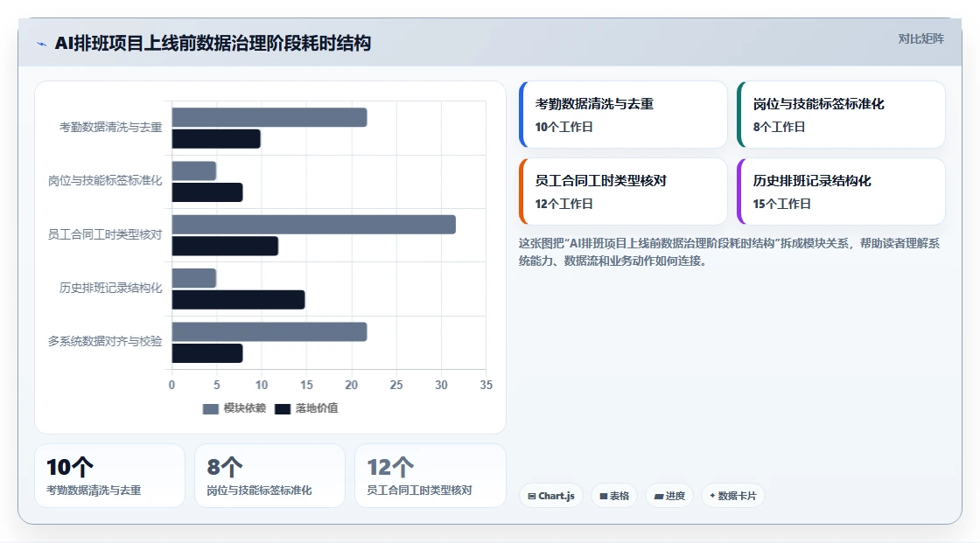Viewport: 980px width, 543px height.
Task: Select the 进度 tag chip
Action: pos(669,496)
